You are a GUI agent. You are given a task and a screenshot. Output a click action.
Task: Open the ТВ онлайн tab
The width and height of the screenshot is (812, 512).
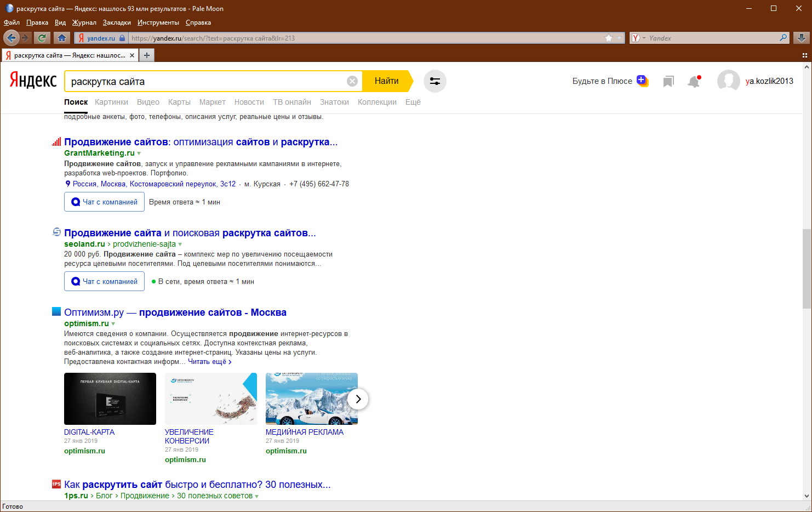tap(292, 102)
